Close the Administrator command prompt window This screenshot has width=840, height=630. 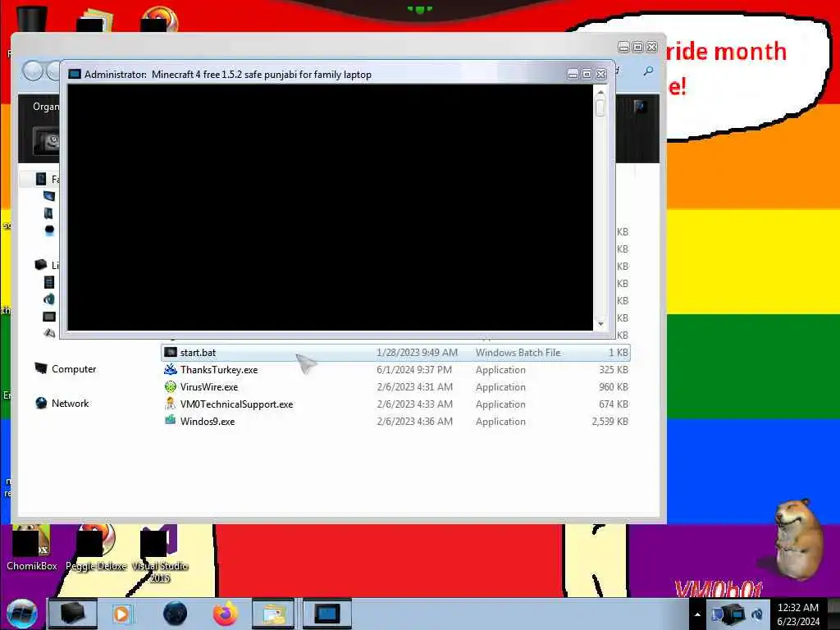click(601, 74)
